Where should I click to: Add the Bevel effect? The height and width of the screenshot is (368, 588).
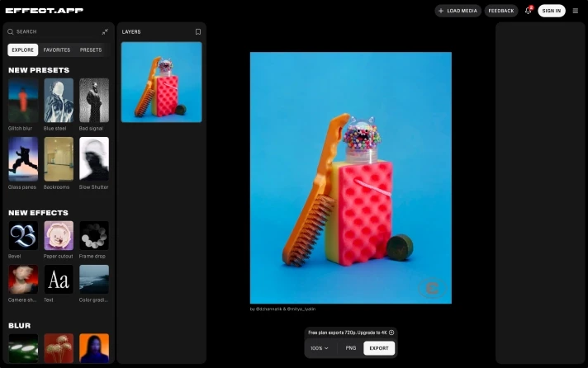(23, 235)
